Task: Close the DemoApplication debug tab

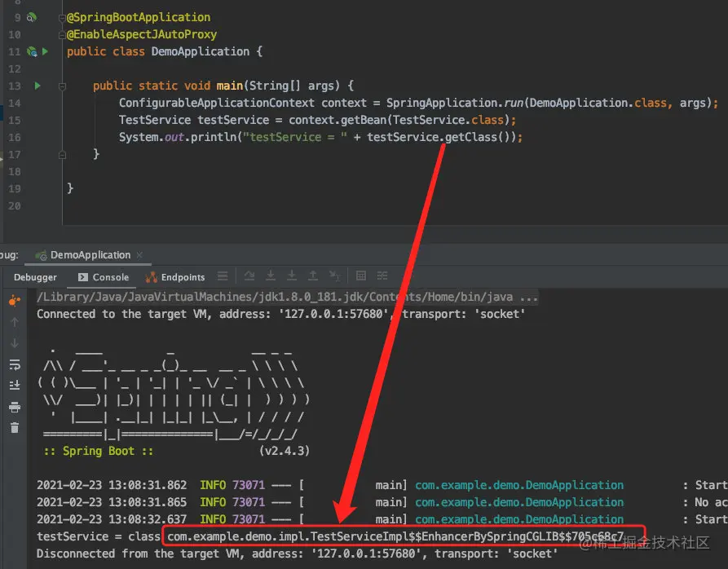Action: tap(139, 255)
